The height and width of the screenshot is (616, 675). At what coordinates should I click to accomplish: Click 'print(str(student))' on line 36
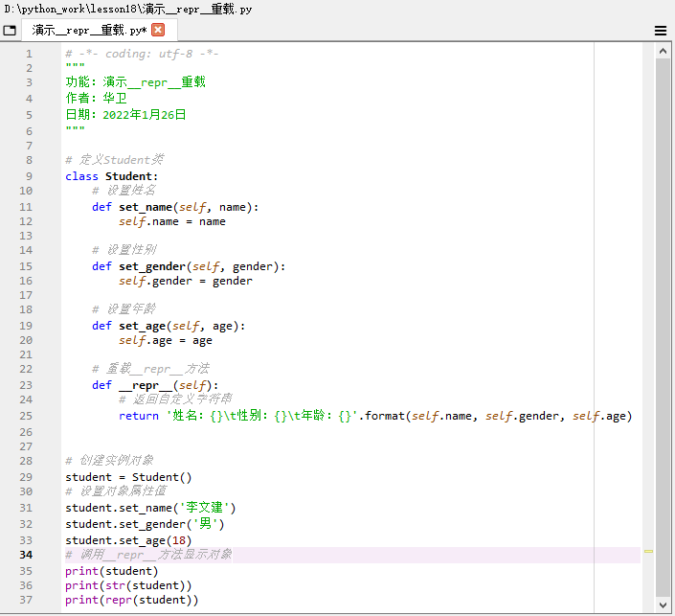point(128,586)
